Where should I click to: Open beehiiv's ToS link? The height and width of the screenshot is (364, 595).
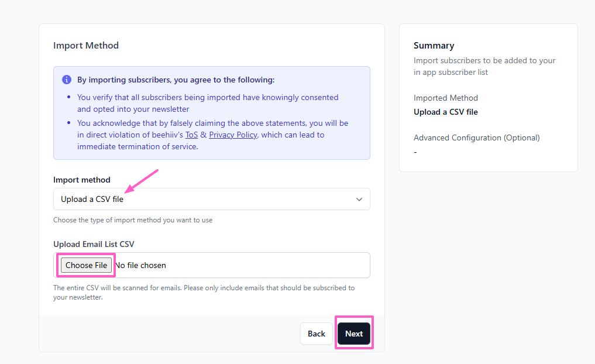click(x=191, y=135)
